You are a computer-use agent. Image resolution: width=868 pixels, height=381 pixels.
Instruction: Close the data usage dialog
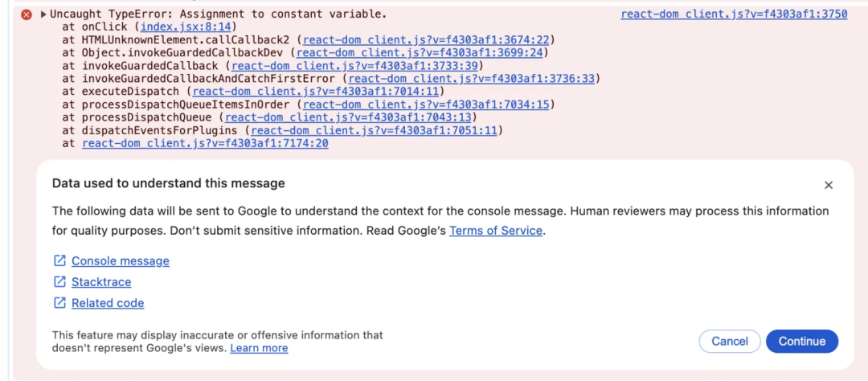tap(829, 185)
